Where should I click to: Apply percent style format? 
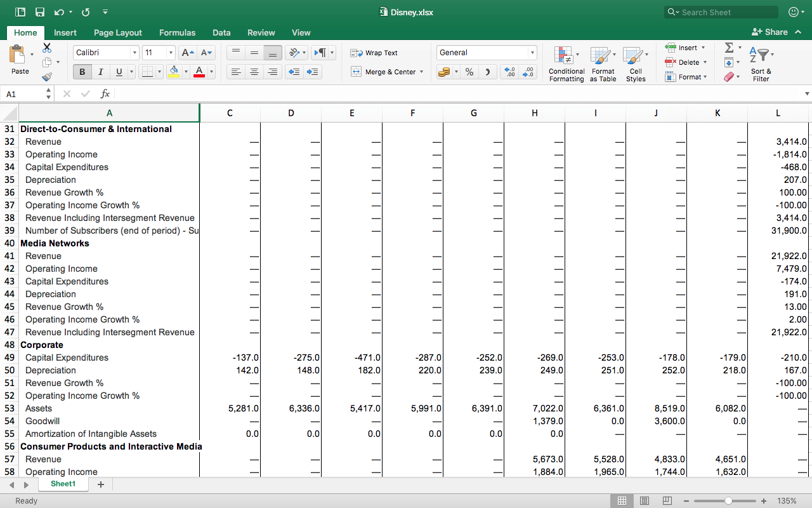coord(469,72)
